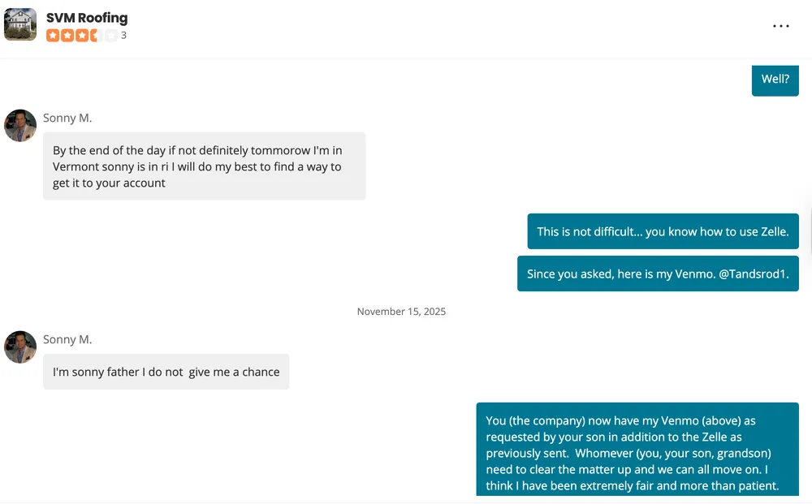Click the first Sonny M. sender name

click(67, 118)
